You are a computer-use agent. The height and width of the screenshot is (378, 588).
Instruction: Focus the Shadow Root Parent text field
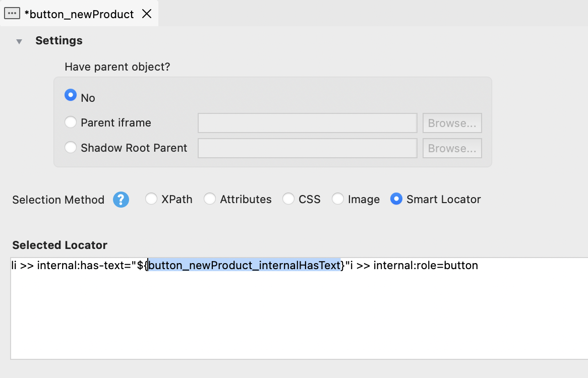[x=307, y=148]
